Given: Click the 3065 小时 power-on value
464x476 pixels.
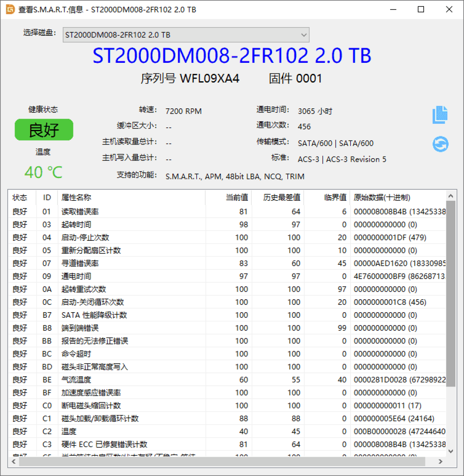Looking at the screenshot, I should click(x=315, y=111).
